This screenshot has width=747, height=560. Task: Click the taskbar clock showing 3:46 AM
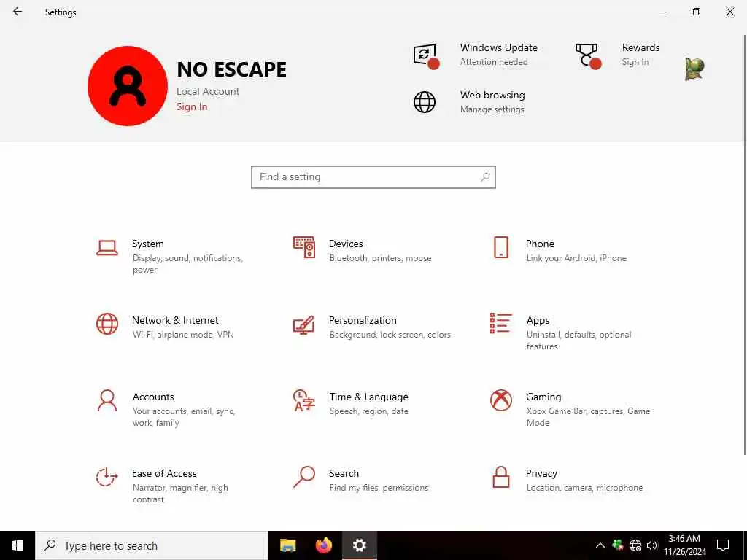684,545
